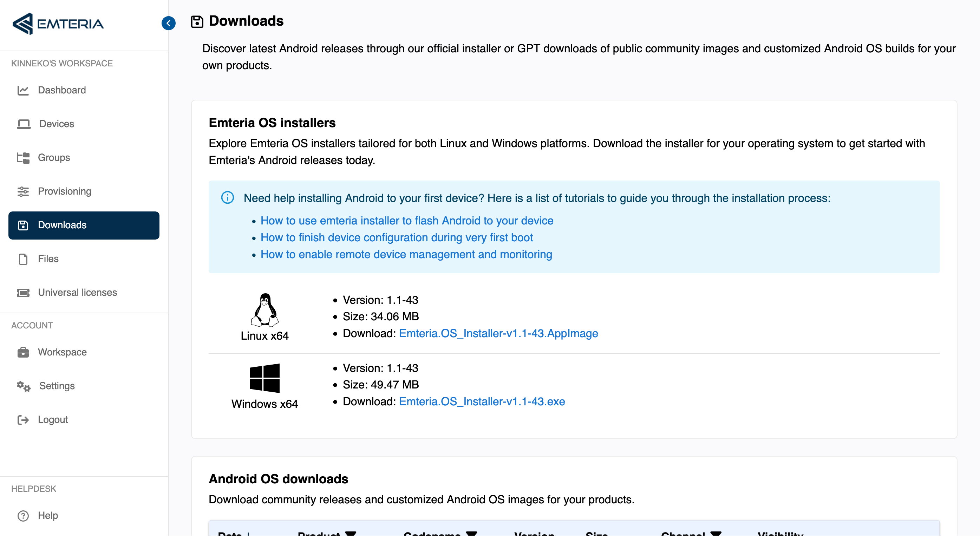The image size is (980, 536).
Task: Click the 'Linux x64' label
Action: tap(265, 336)
